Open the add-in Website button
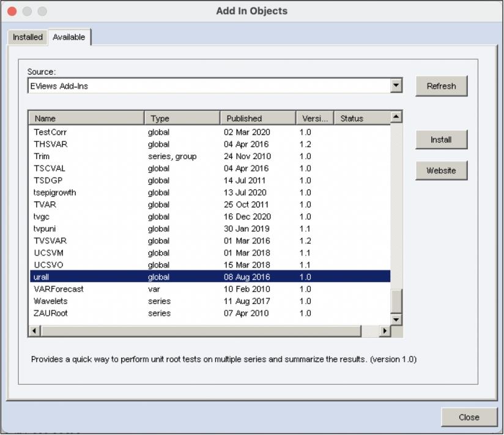Screen dimensions: 504x435 [x=441, y=171]
